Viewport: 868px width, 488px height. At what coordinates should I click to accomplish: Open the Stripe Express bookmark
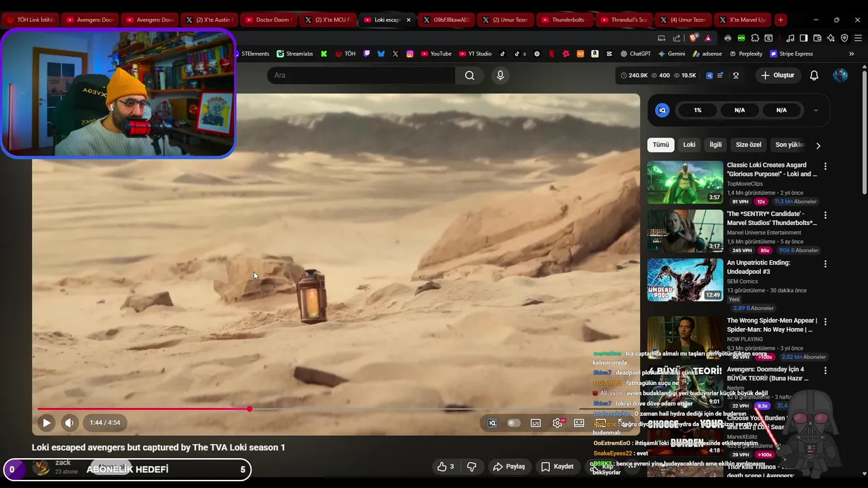point(791,54)
